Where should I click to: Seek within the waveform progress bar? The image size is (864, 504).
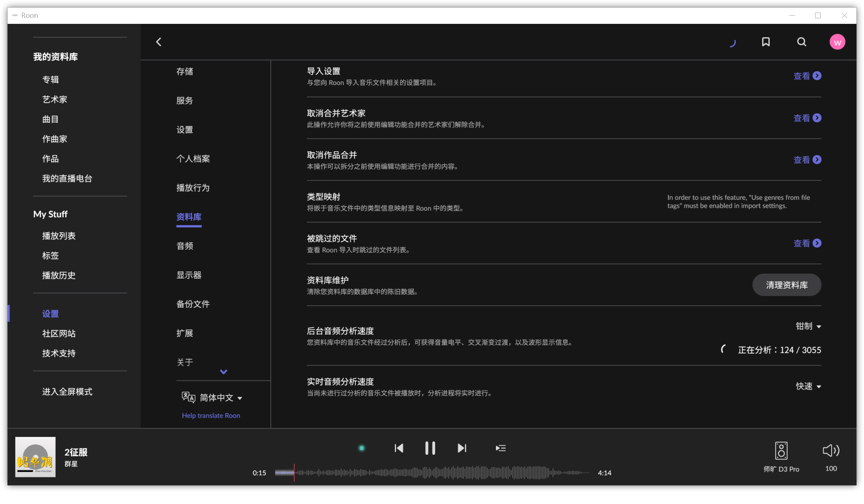coord(432,473)
